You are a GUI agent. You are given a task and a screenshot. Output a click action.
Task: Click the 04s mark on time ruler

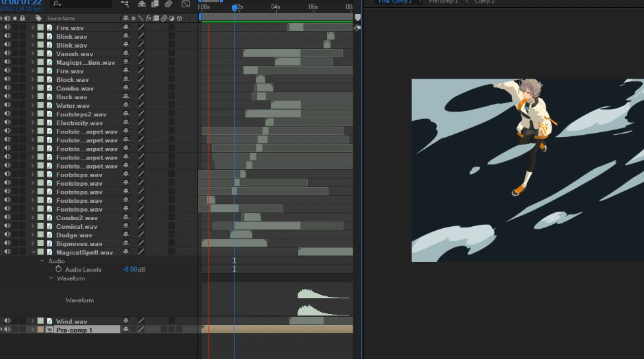point(275,7)
